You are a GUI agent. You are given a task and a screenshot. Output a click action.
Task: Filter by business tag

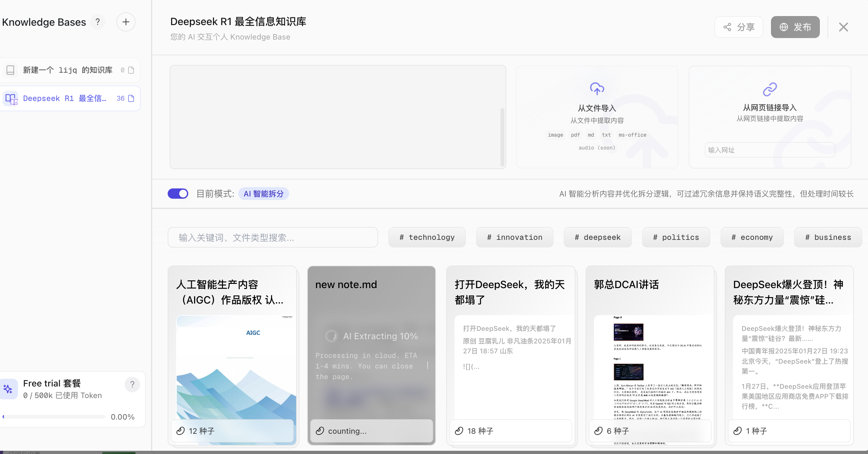pyautogui.click(x=828, y=238)
